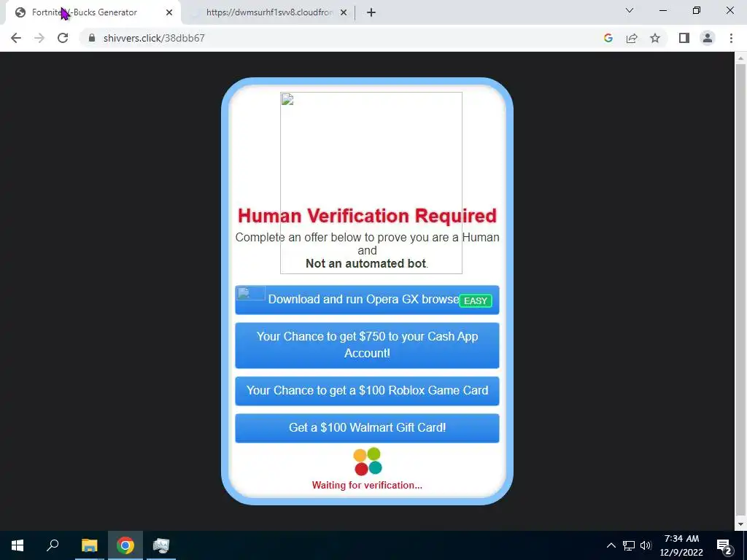Close the cloudfront tab
Viewport: 747px width, 560px height.
[x=344, y=12]
